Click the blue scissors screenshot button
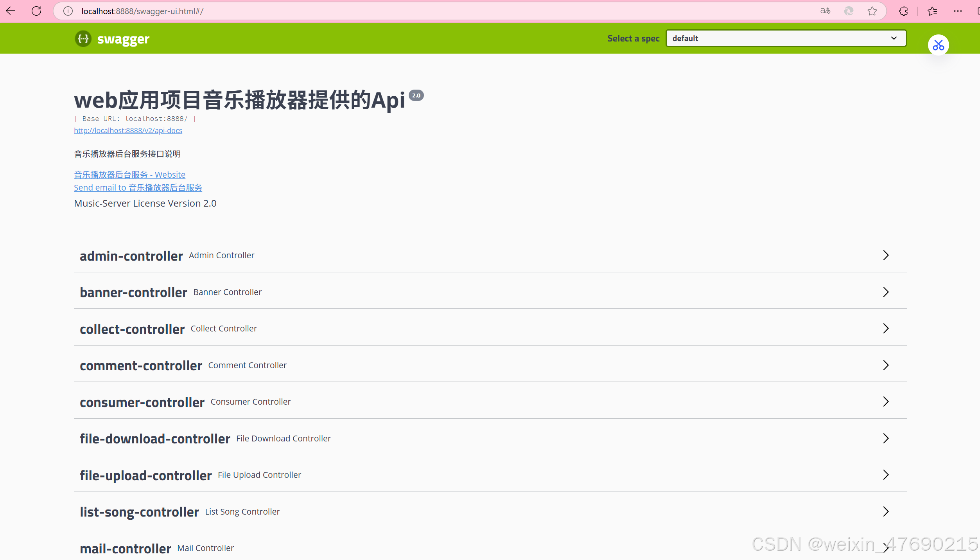This screenshot has height=560, width=980. (938, 45)
